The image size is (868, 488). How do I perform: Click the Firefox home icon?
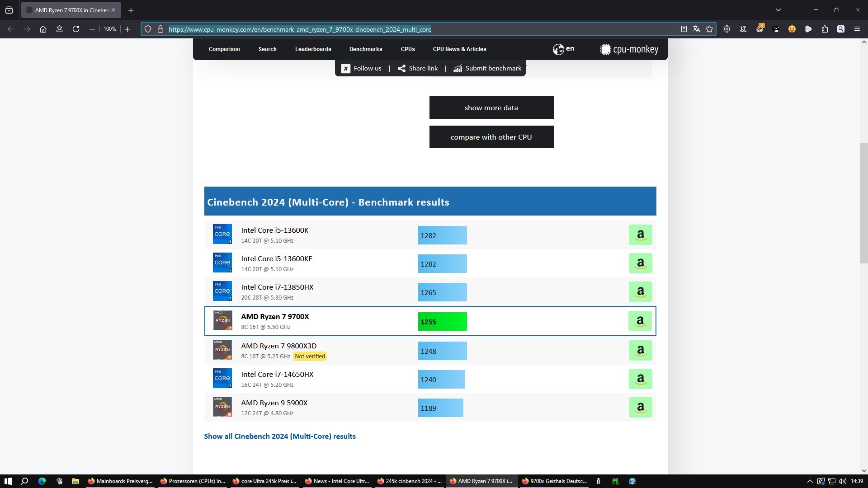[43, 29]
